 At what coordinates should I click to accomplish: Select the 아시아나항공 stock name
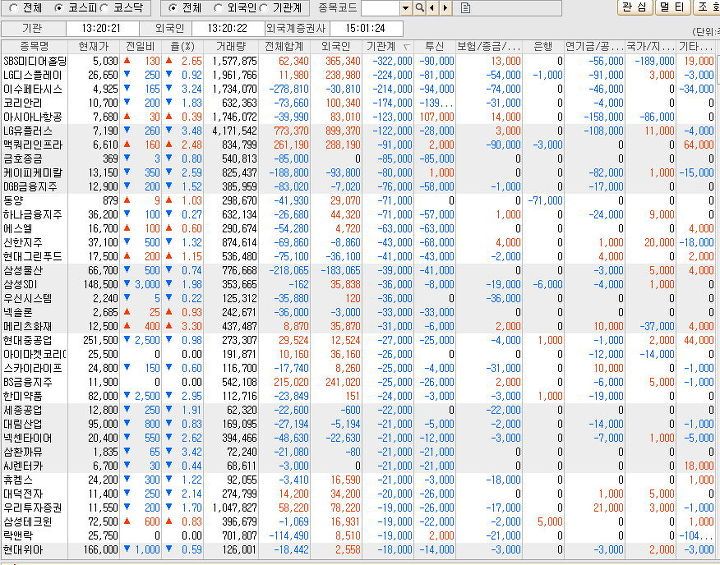pos(32,117)
